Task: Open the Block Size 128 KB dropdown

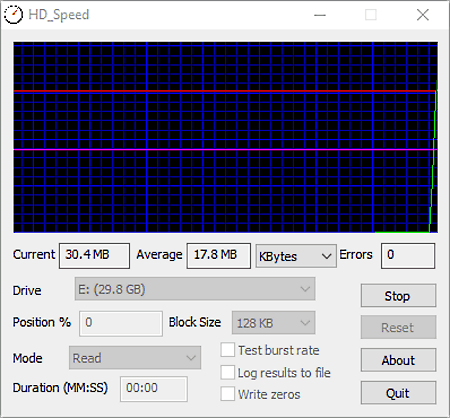Action: pyautogui.click(x=273, y=323)
